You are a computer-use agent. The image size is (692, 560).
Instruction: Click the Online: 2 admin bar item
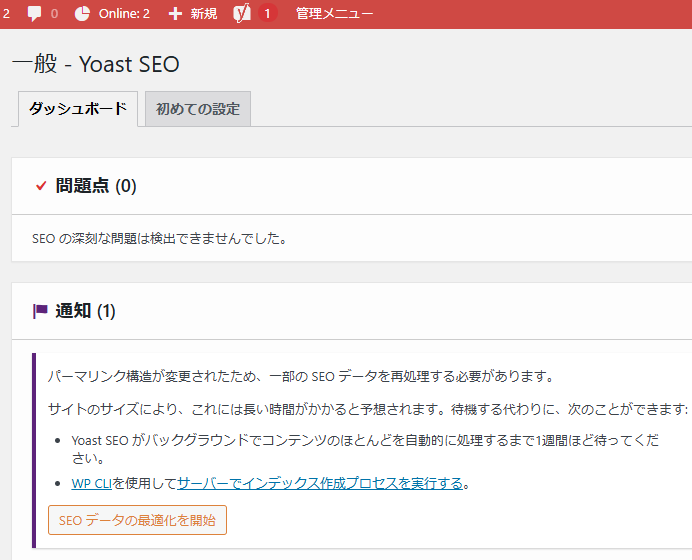[x=112, y=14]
